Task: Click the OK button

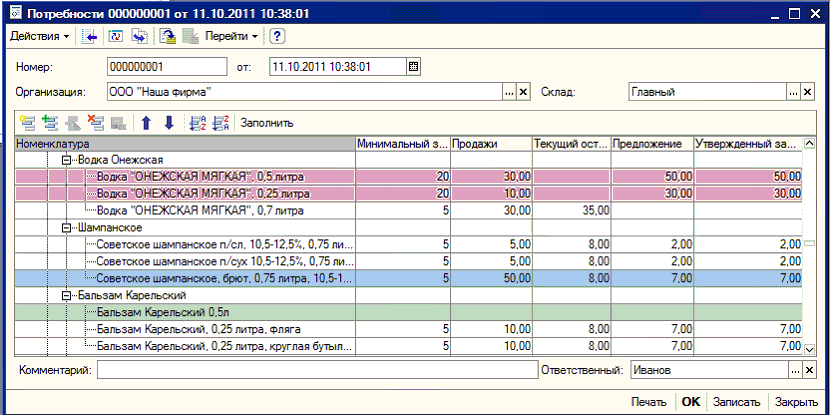Action: tap(691, 402)
